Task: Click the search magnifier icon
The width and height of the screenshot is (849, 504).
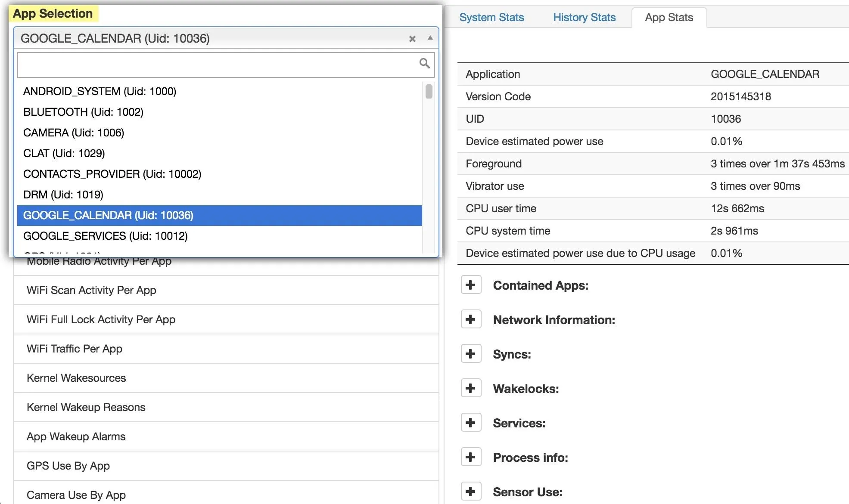Action: (424, 64)
